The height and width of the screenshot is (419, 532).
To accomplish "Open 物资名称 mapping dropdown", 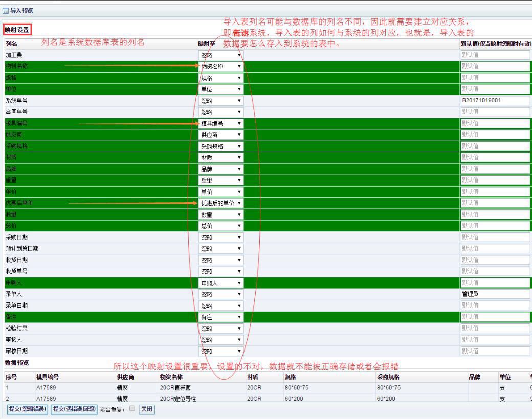I will (x=221, y=67).
